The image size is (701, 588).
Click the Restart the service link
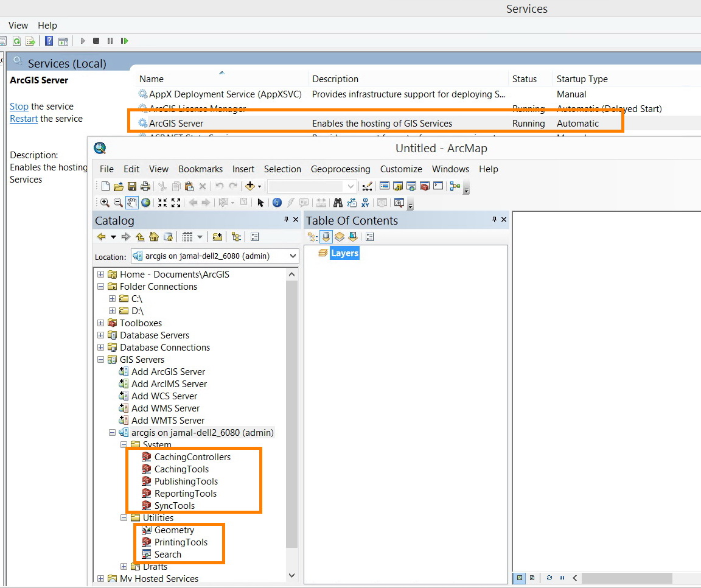(24, 119)
